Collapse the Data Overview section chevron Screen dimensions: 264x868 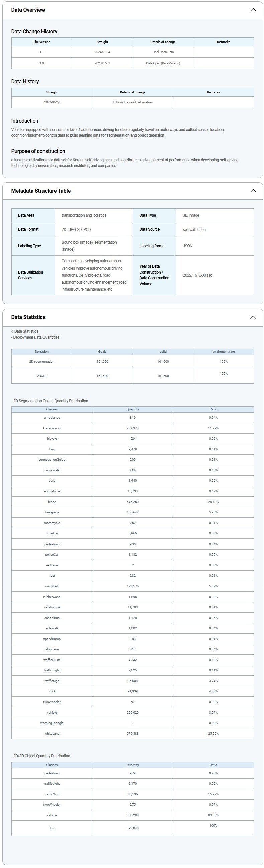coord(253,10)
